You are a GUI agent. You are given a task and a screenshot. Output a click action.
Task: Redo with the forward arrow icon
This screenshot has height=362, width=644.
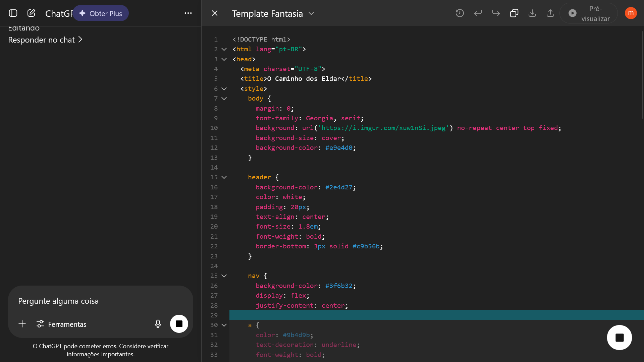[496, 13]
